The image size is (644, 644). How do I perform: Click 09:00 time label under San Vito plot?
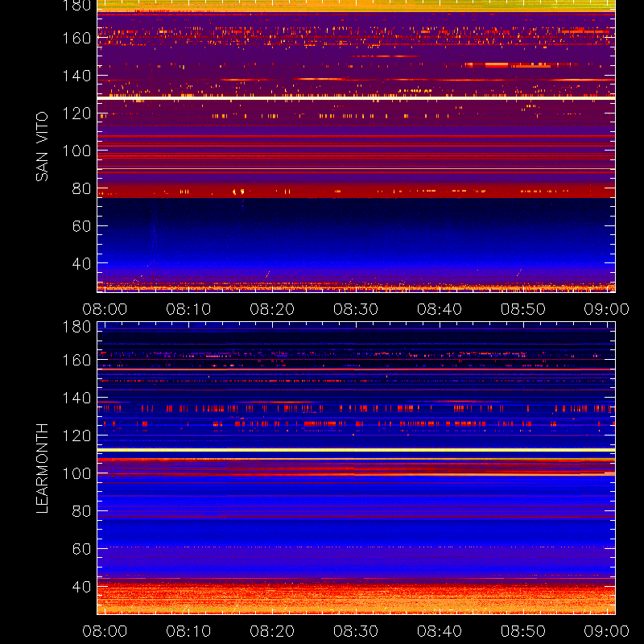[607, 309]
